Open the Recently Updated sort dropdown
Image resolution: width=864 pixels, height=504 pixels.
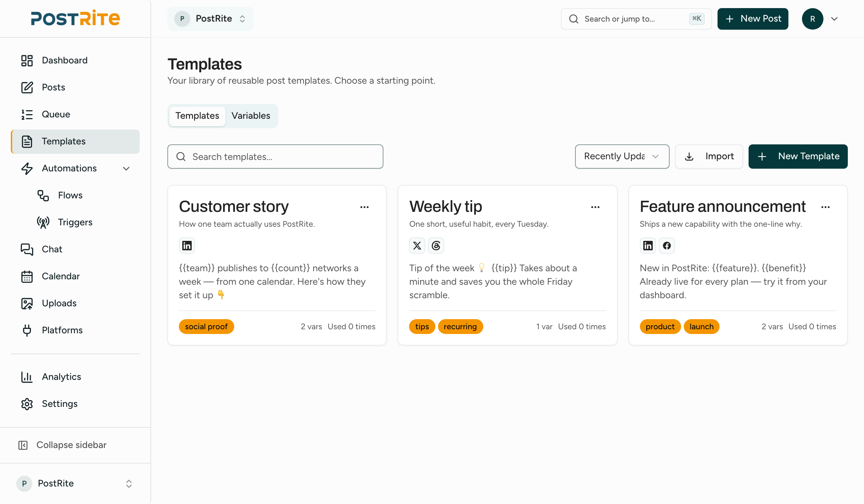622,157
